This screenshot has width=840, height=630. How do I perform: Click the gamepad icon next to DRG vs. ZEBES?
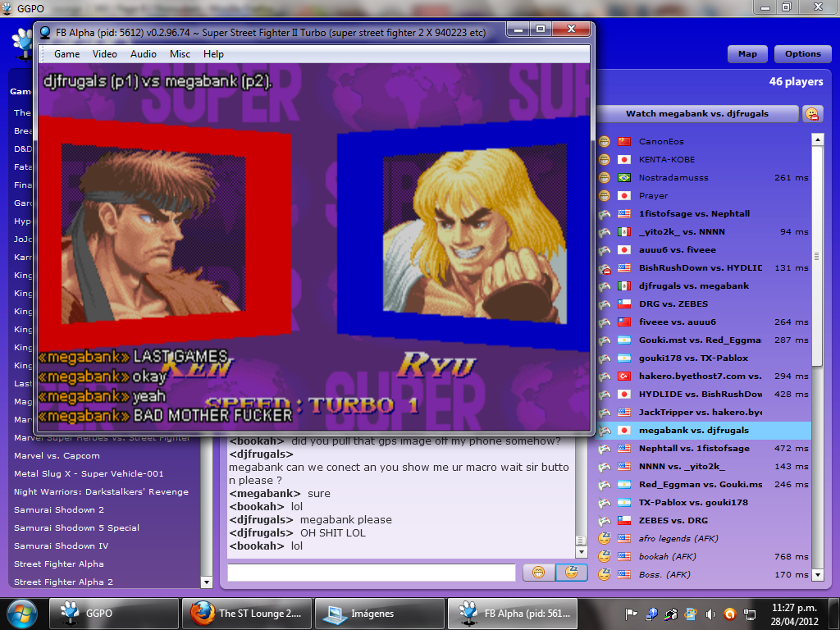point(605,304)
